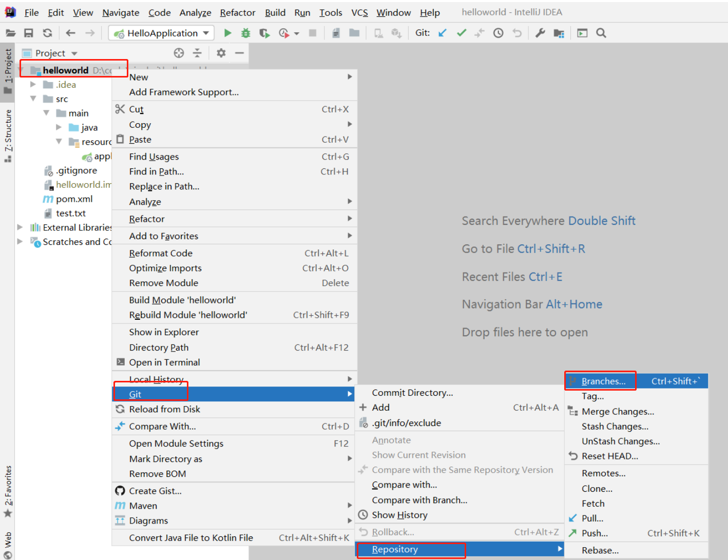Collapse the src folder arrow

click(33, 99)
